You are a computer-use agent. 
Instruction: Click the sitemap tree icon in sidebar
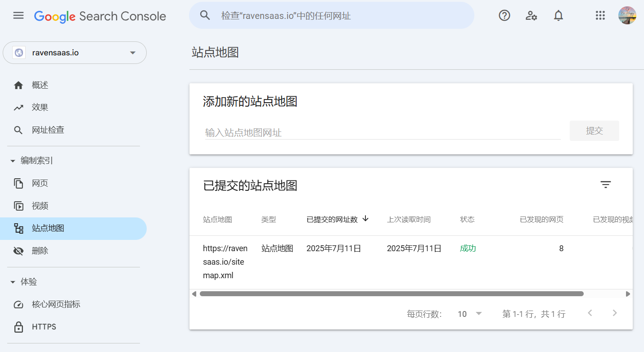18,228
